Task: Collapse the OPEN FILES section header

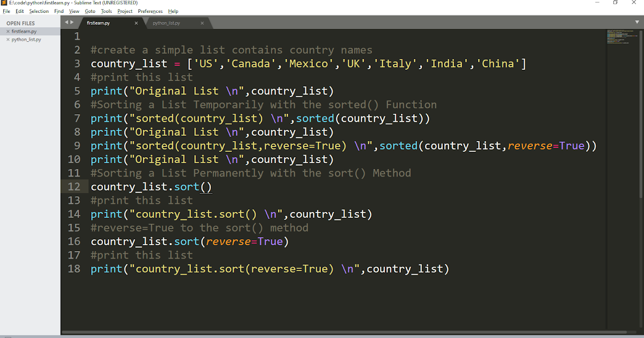Action: pyautogui.click(x=20, y=23)
